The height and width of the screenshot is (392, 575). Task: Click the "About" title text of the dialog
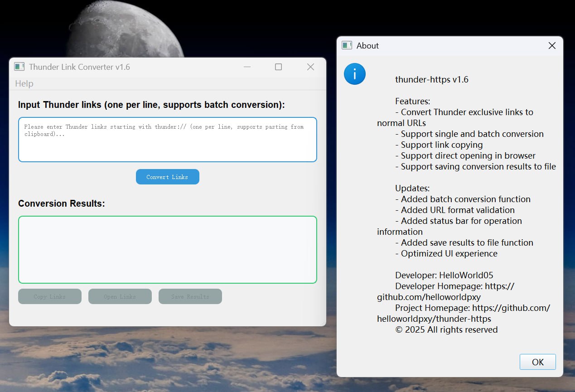[x=367, y=46]
